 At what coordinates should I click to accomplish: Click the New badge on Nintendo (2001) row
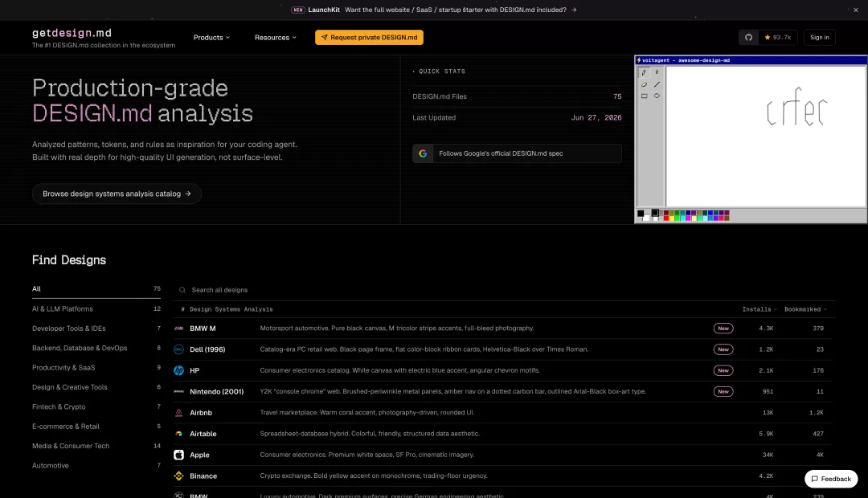point(723,391)
